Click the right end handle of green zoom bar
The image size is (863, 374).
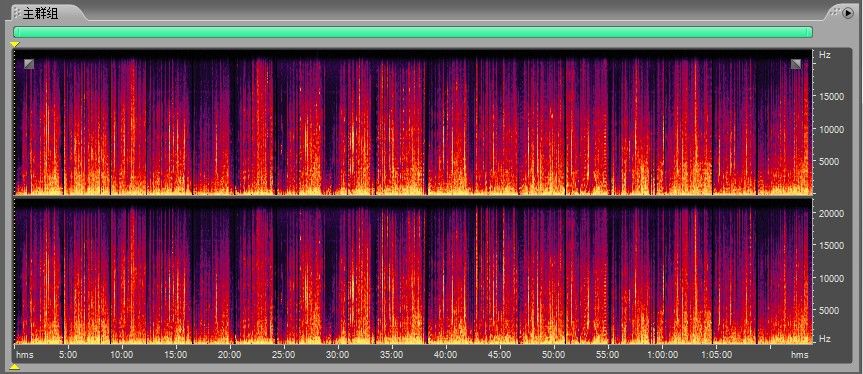(x=810, y=32)
